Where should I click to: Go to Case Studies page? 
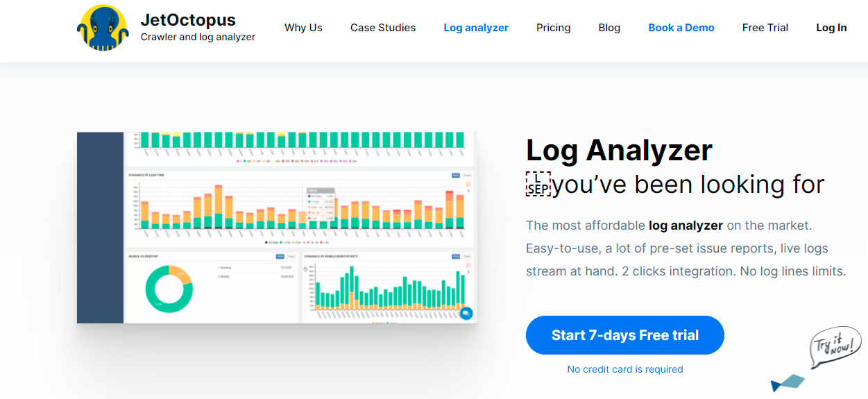tap(383, 28)
